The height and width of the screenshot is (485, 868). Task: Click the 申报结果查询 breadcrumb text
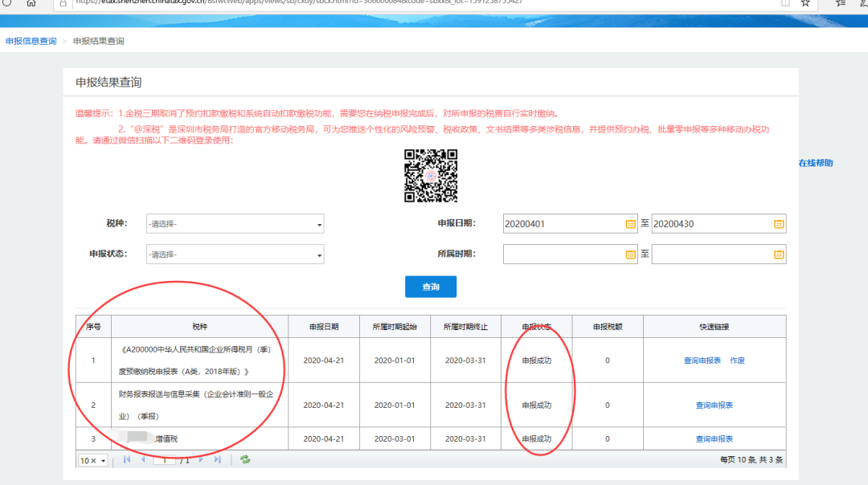click(99, 41)
